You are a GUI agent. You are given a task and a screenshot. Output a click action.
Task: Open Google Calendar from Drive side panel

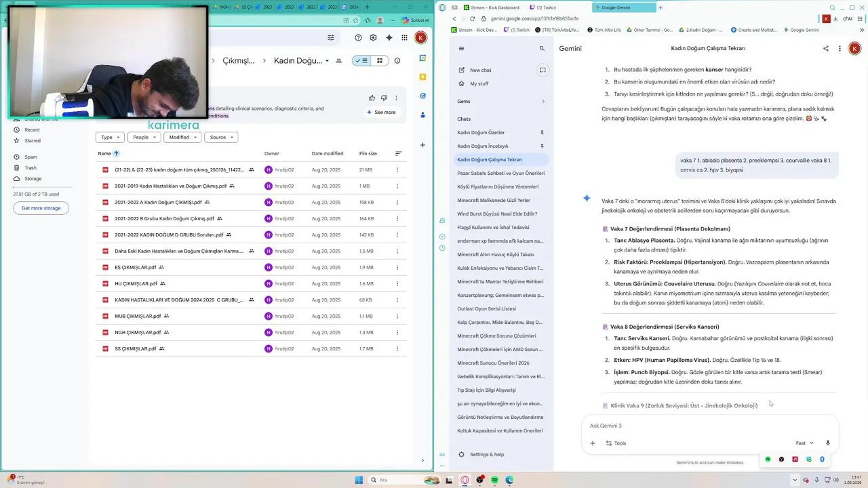click(x=422, y=58)
